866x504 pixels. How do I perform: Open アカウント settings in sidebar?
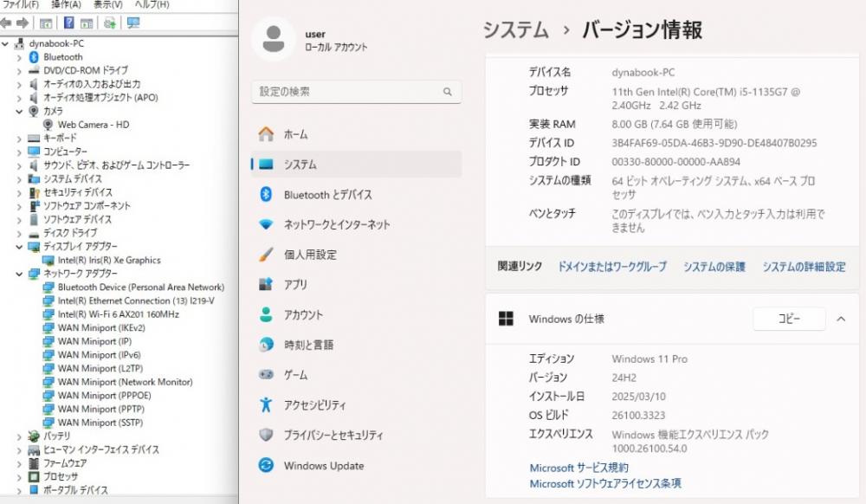click(356, 314)
